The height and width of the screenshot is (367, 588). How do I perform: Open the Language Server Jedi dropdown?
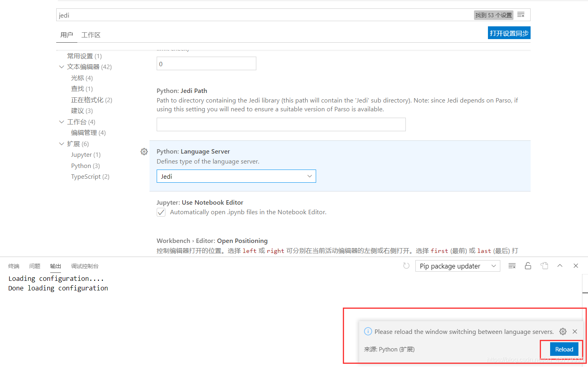pos(236,176)
